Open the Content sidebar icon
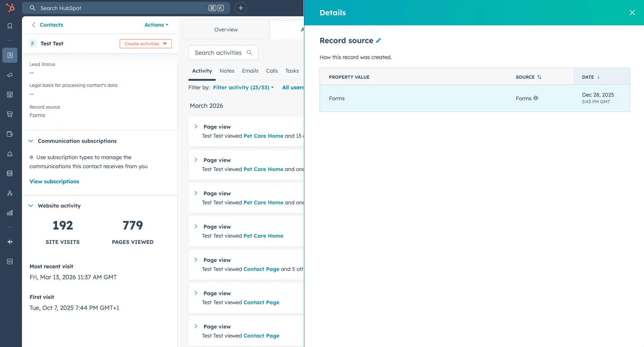 10,95
